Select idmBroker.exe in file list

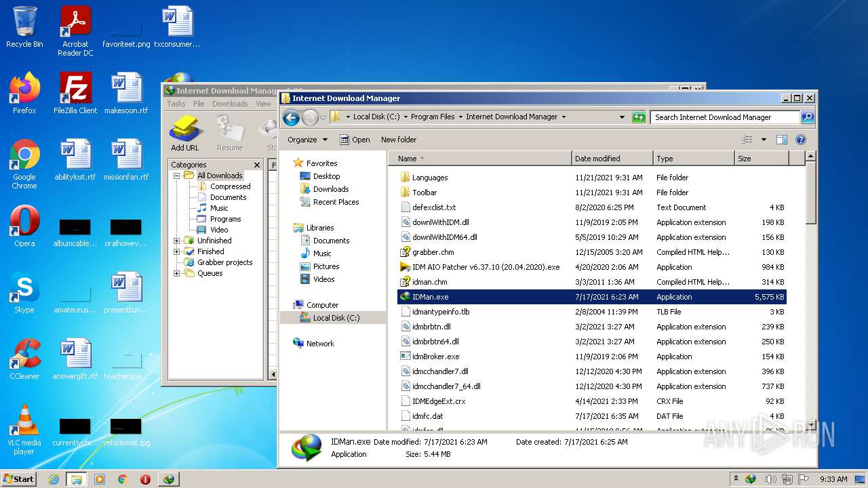point(435,357)
